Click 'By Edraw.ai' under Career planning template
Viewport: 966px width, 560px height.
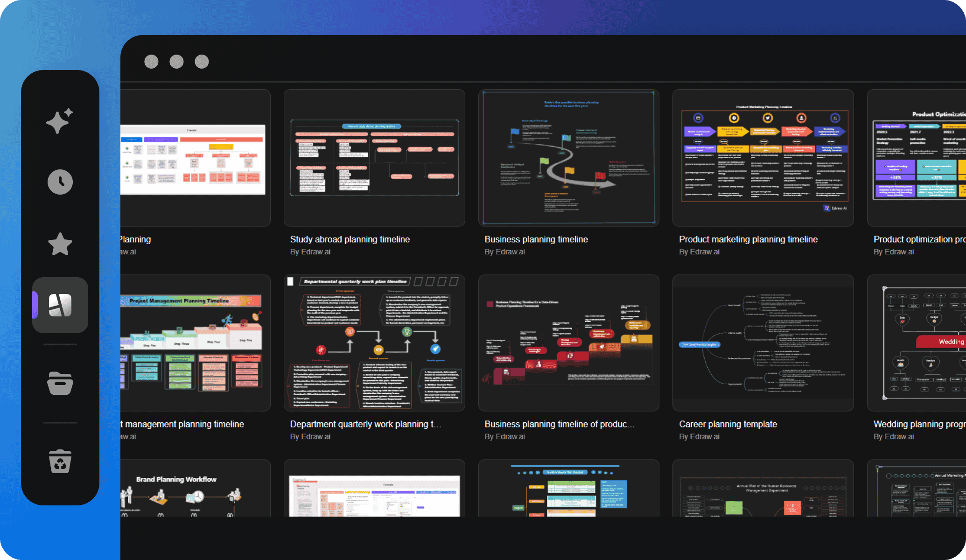(x=699, y=437)
